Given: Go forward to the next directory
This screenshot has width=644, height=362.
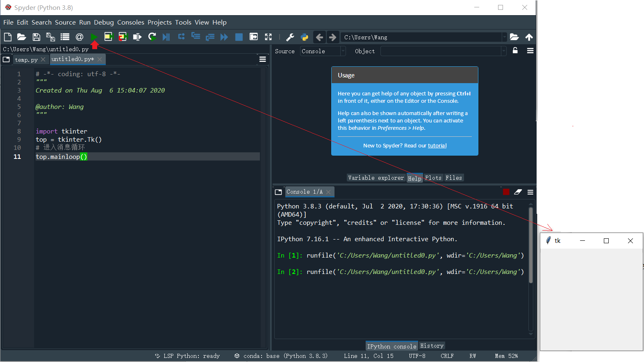Looking at the screenshot, I should coord(333,37).
